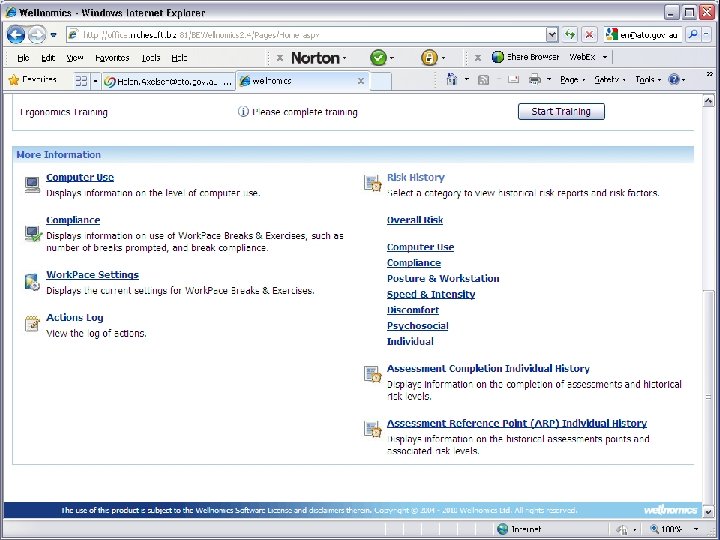Screen dimensions: 720x540
Task: Click the Home page icon in command bar
Action: tap(452, 80)
